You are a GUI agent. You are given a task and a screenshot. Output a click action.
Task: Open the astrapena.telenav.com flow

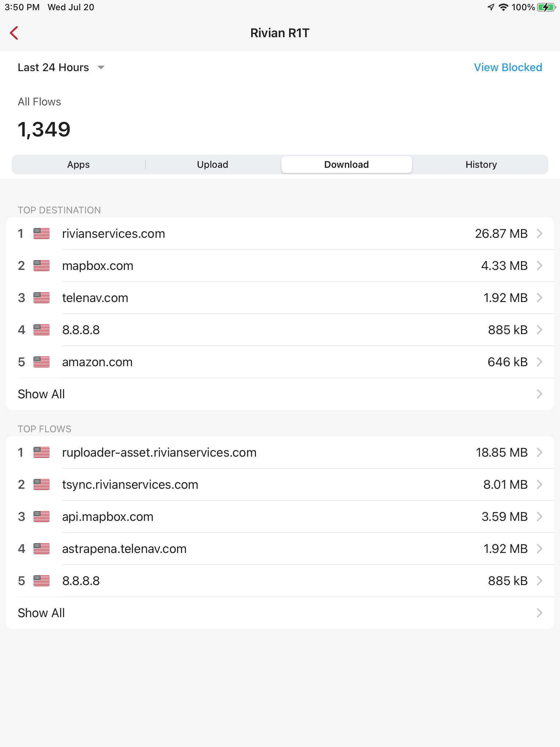[x=280, y=549]
